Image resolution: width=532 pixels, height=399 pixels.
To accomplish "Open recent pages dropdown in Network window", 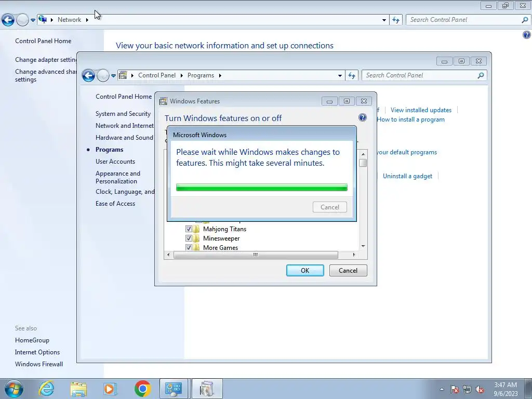I will (x=33, y=20).
